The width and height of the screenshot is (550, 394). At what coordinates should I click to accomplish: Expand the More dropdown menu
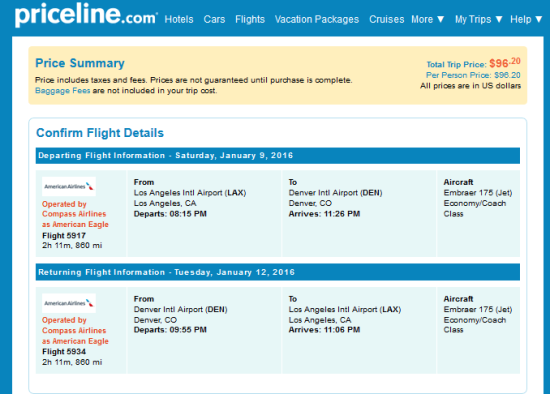[x=428, y=19]
